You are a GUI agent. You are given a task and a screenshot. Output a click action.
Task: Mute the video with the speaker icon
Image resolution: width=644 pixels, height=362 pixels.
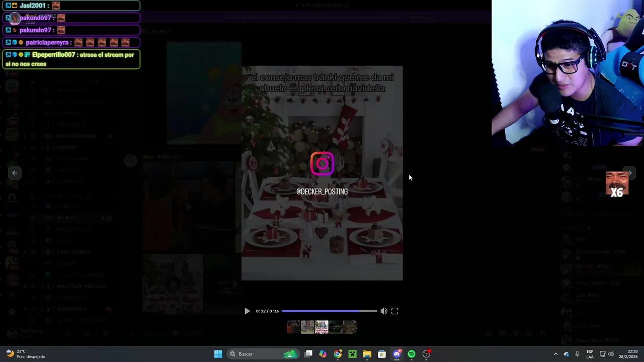coord(384,311)
